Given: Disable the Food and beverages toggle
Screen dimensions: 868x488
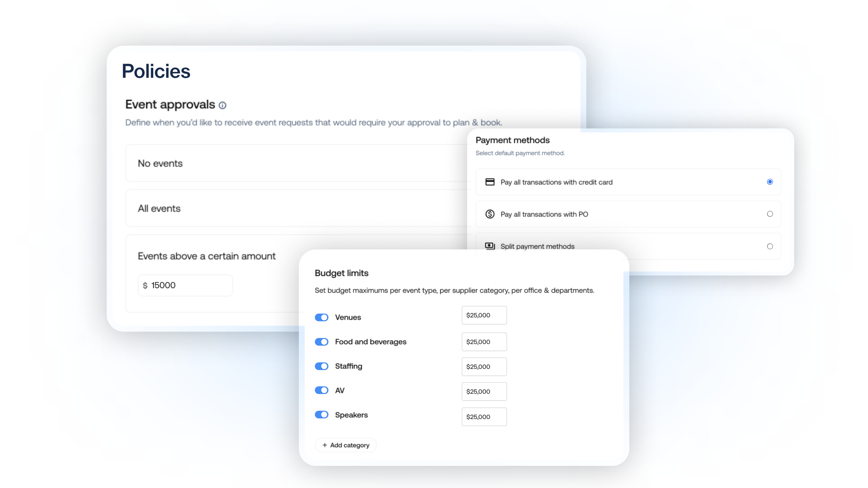Looking at the screenshot, I should pyautogui.click(x=321, y=342).
